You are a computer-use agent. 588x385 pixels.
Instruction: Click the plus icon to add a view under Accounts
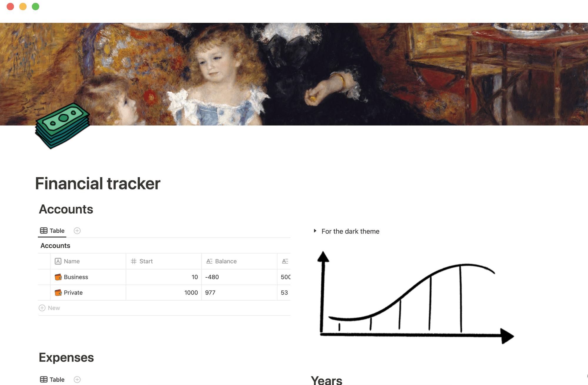coord(77,231)
